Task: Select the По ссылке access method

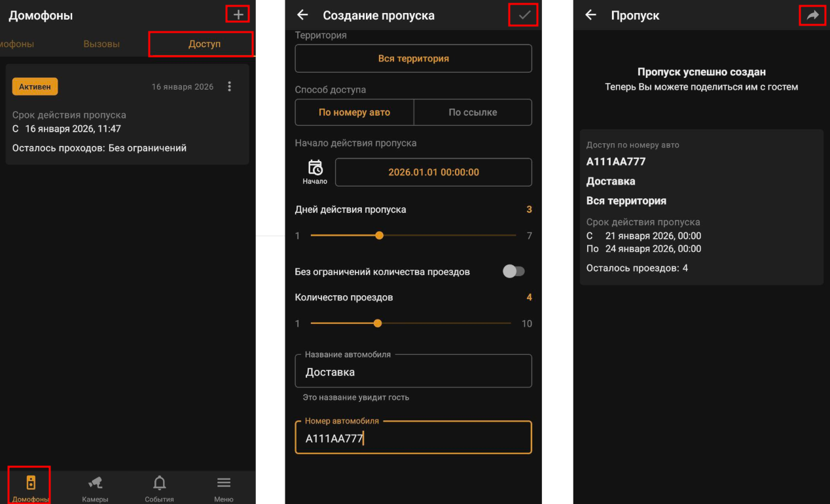Action: point(473,113)
